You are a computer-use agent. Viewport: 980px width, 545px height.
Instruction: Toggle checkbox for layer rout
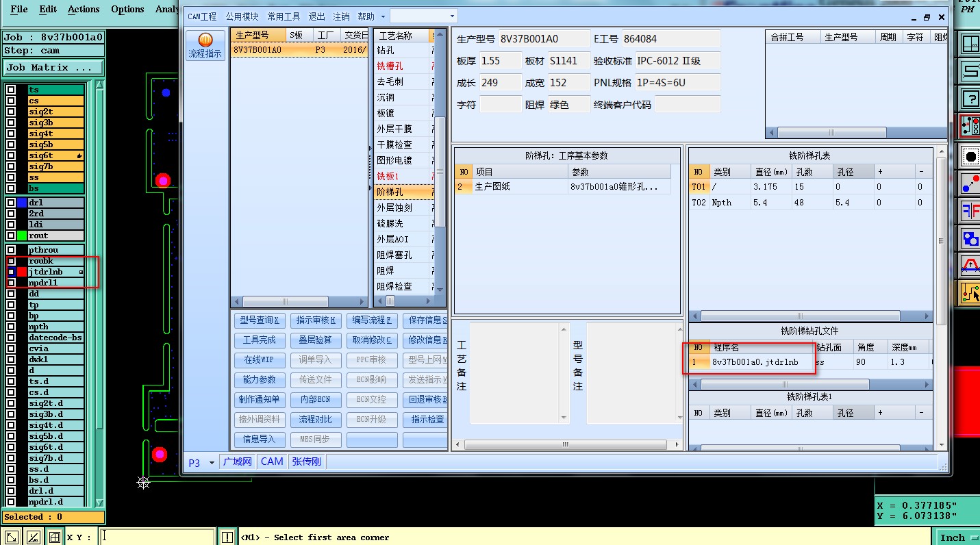(11, 236)
